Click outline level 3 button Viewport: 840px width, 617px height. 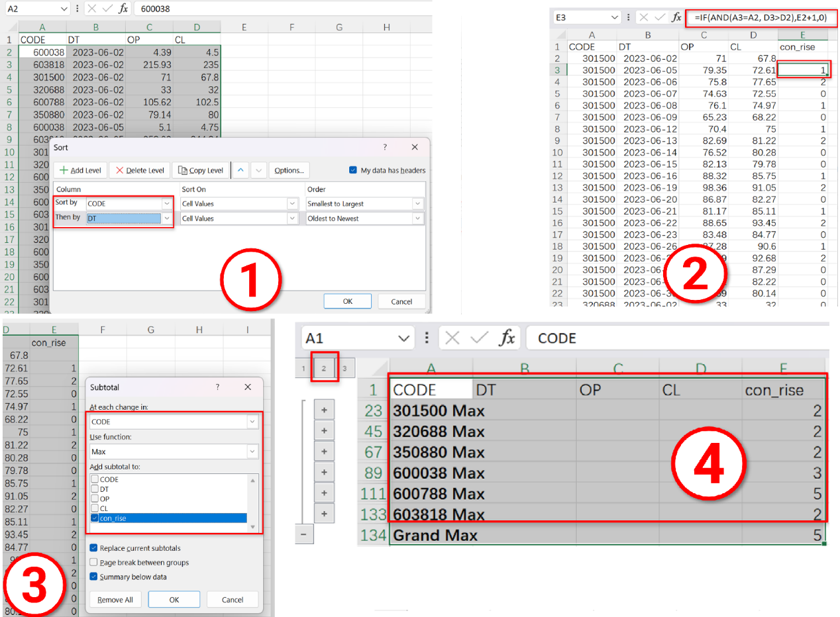[344, 369]
